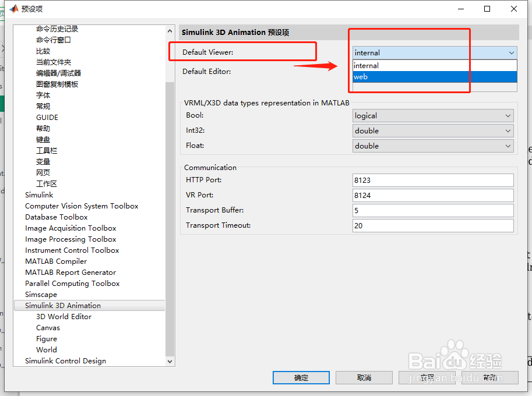The width and height of the screenshot is (532, 396).
Task: Click the 确定 (OK) button
Action: click(301, 378)
